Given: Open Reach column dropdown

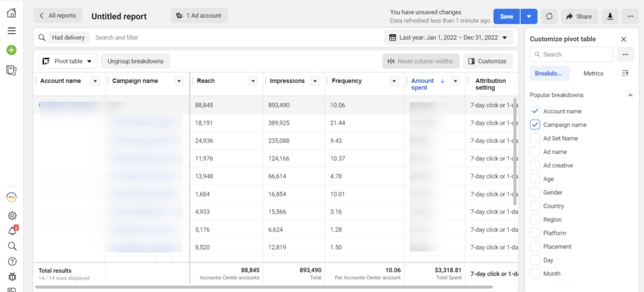Looking at the screenshot, I should point(253,81).
